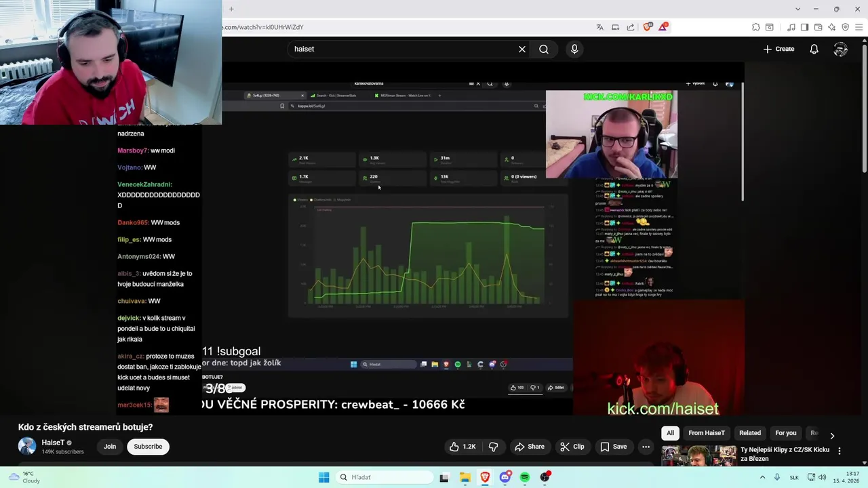
Task: Save the video to a playlist
Action: tap(614, 447)
